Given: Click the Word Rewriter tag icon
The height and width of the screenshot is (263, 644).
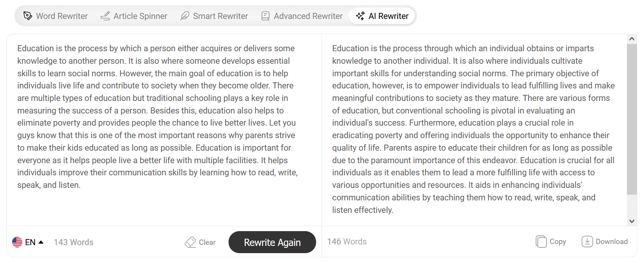Looking at the screenshot, I should point(28,16).
